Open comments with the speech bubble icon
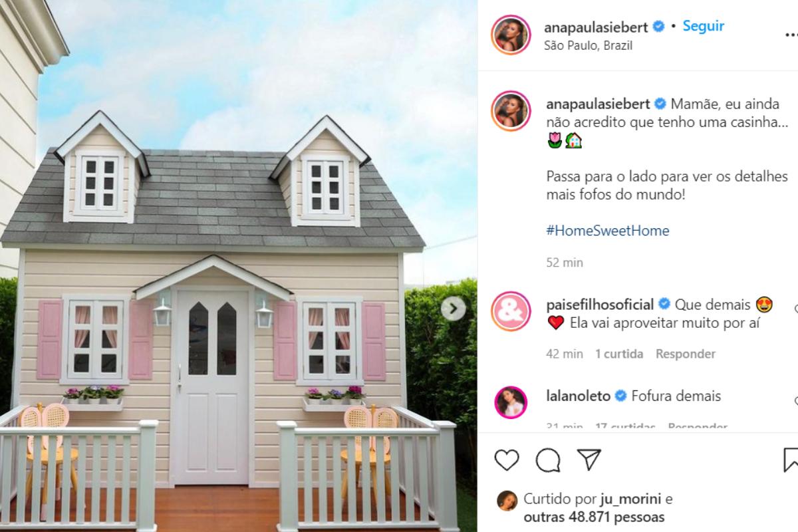Viewport: 798px width, 532px height. pos(548,460)
